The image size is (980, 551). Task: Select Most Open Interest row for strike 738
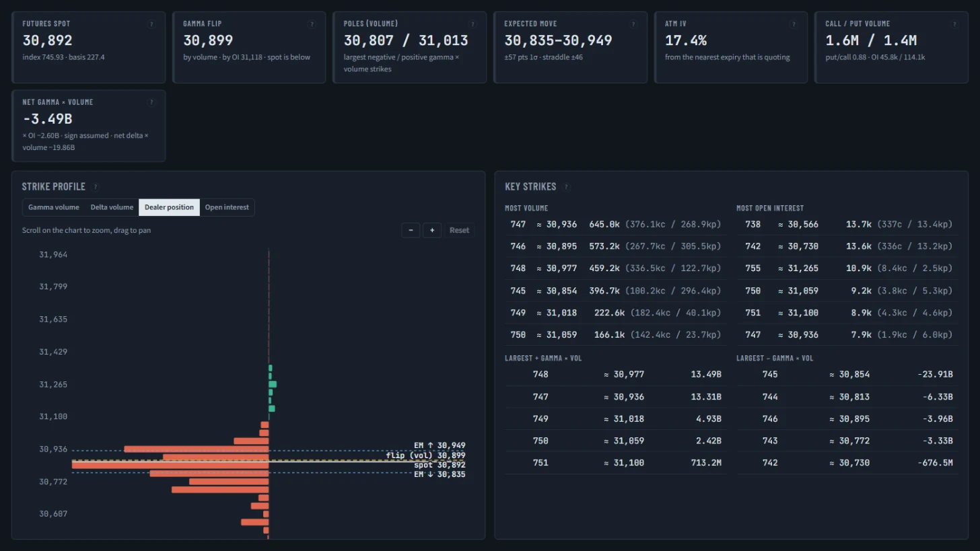tap(847, 224)
